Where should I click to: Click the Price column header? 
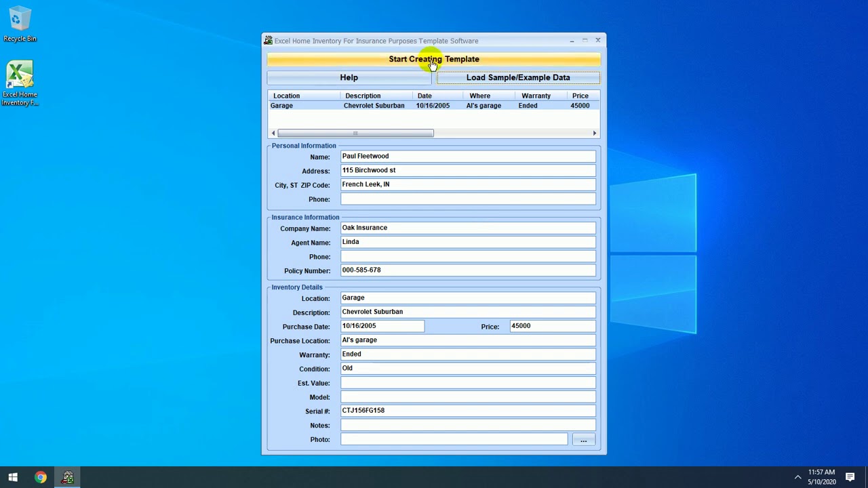tap(583, 96)
